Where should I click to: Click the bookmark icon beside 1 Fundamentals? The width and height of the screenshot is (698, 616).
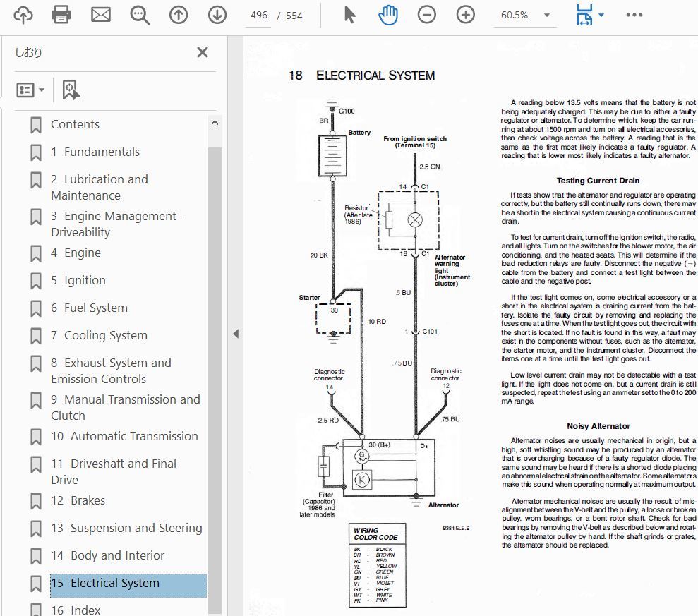(36, 152)
